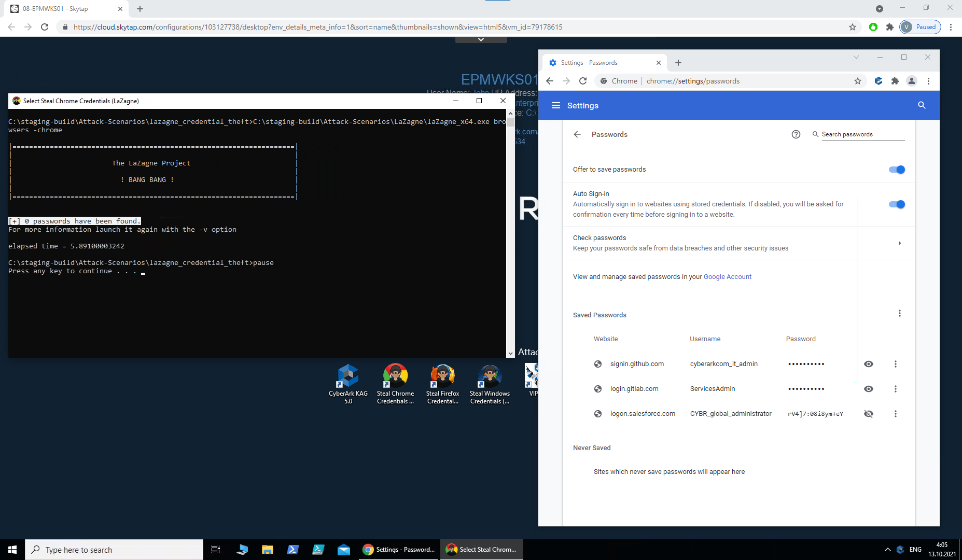
Task: Open the taskbar clock and date
Action: pos(942,550)
